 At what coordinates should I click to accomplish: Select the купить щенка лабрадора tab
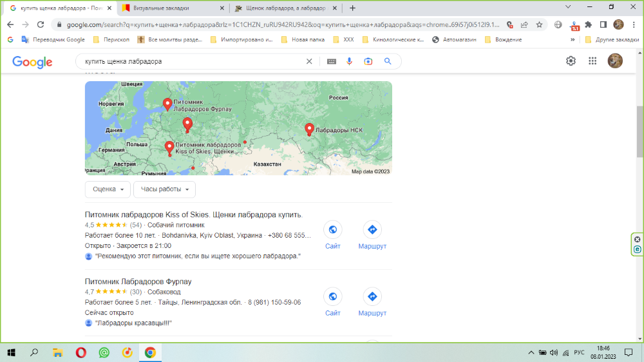tap(59, 8)
